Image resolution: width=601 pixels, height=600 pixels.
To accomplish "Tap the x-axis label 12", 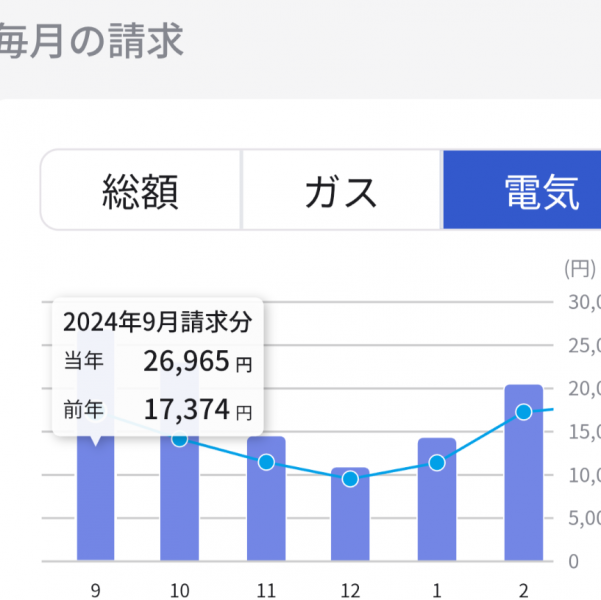I will click(350, 589).
